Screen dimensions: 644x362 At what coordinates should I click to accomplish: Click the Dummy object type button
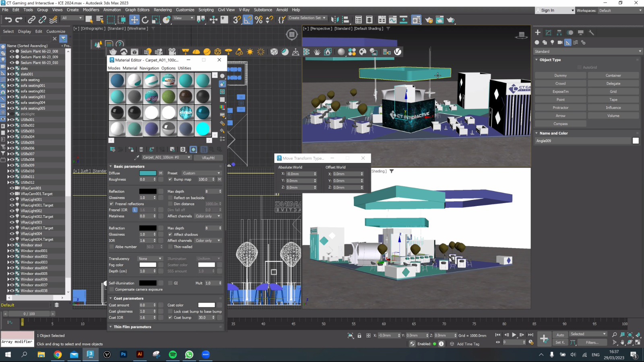pos(560,76)
